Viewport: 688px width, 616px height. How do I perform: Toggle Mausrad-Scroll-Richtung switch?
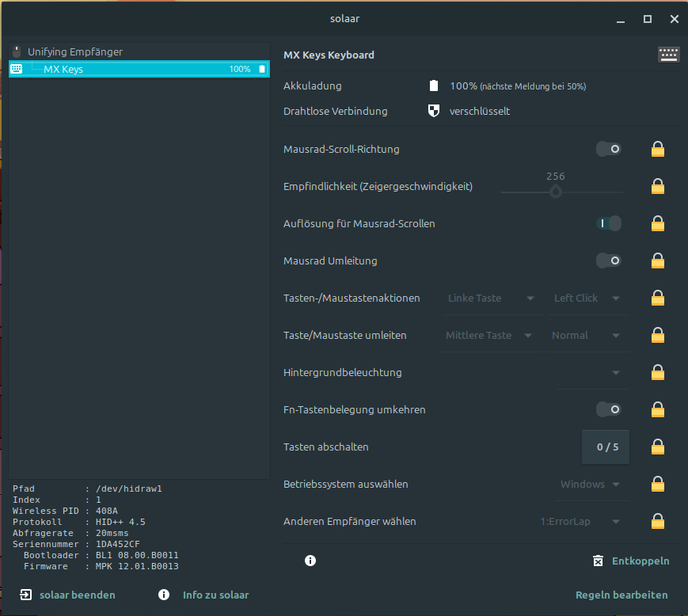point(609,149)
